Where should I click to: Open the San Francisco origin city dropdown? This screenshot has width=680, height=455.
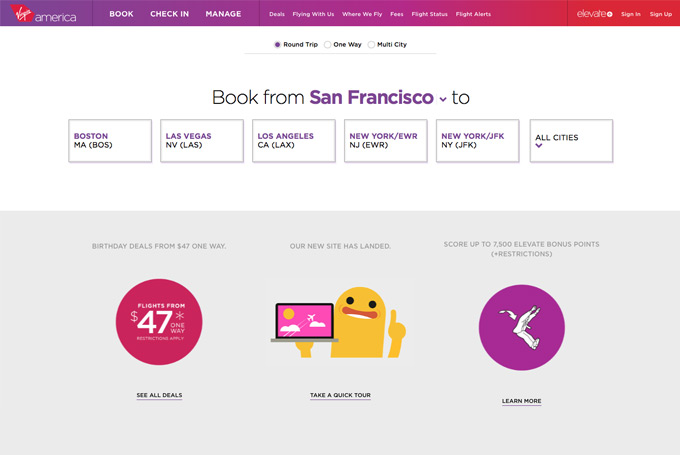click(x=377, y=98)
